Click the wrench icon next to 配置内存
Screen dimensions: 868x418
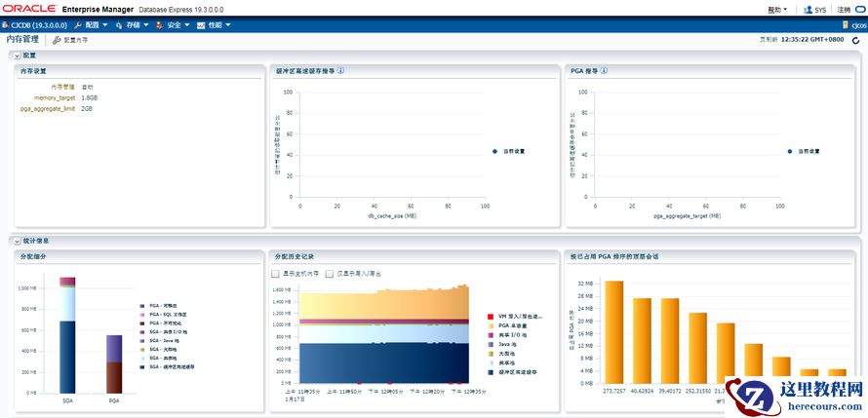(x=57, y=40)
